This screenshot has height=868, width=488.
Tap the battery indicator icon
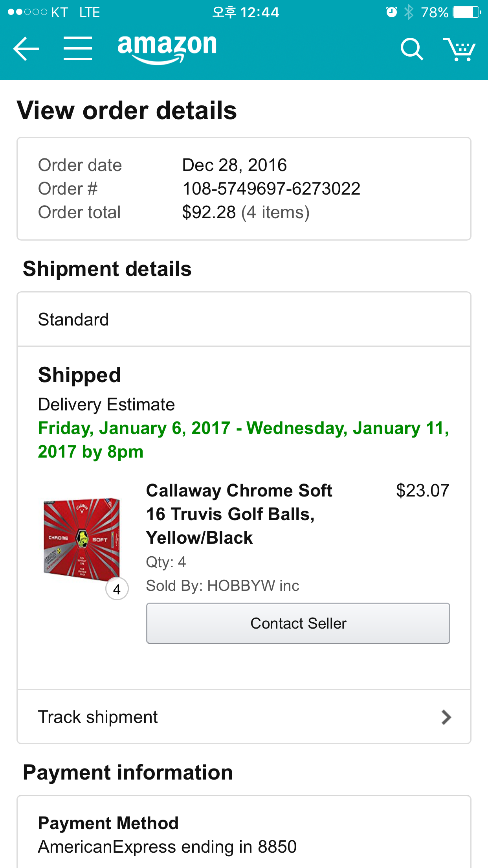[466, 12]
